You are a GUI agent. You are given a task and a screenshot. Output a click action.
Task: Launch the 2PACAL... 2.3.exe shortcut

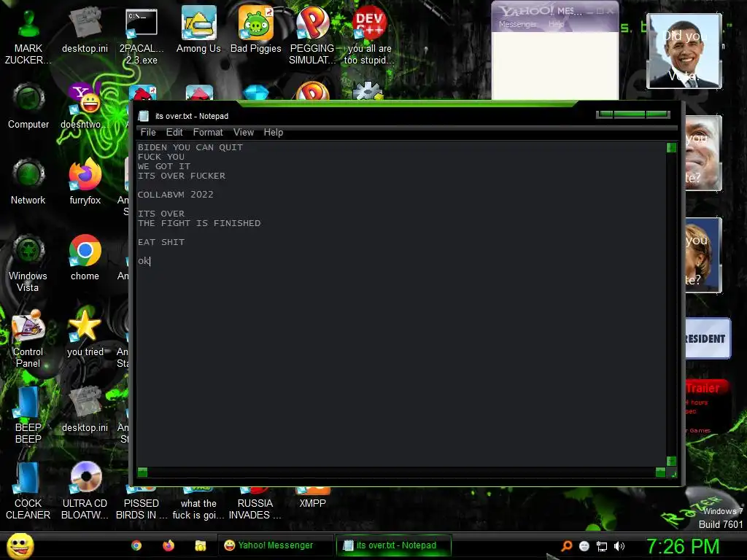pyautogui.click(x=142, y=36)
